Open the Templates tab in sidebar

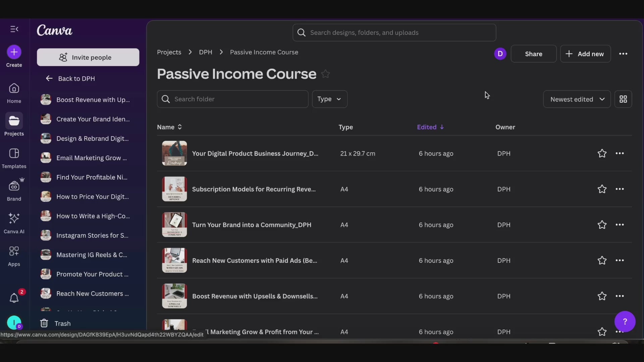(14, 158)
